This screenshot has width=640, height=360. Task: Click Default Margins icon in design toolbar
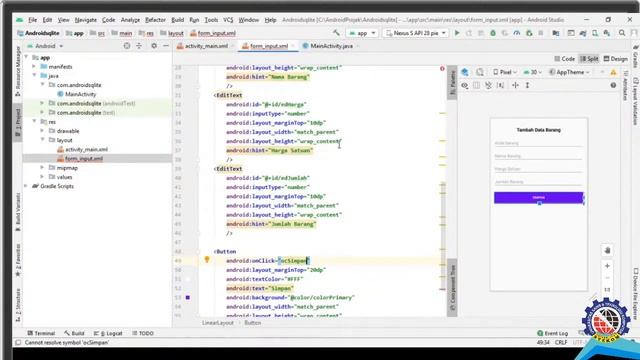point(500,85)
